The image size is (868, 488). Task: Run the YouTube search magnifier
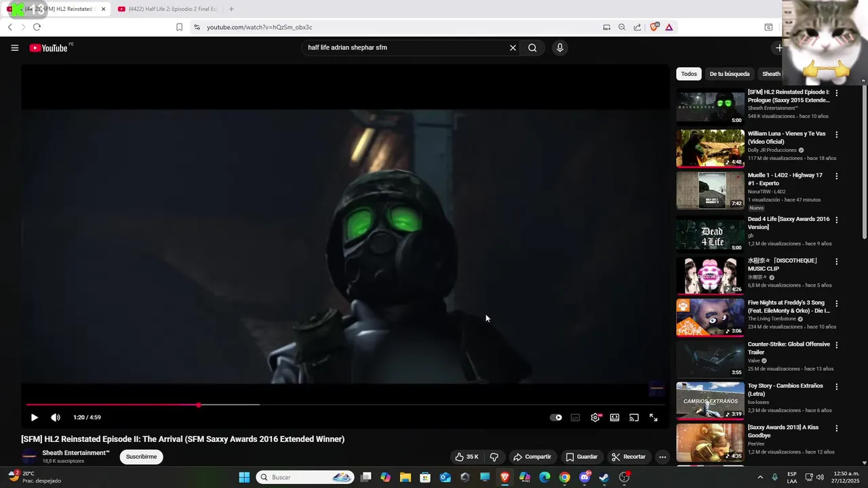pyautogui.click(x=532, y=47)
